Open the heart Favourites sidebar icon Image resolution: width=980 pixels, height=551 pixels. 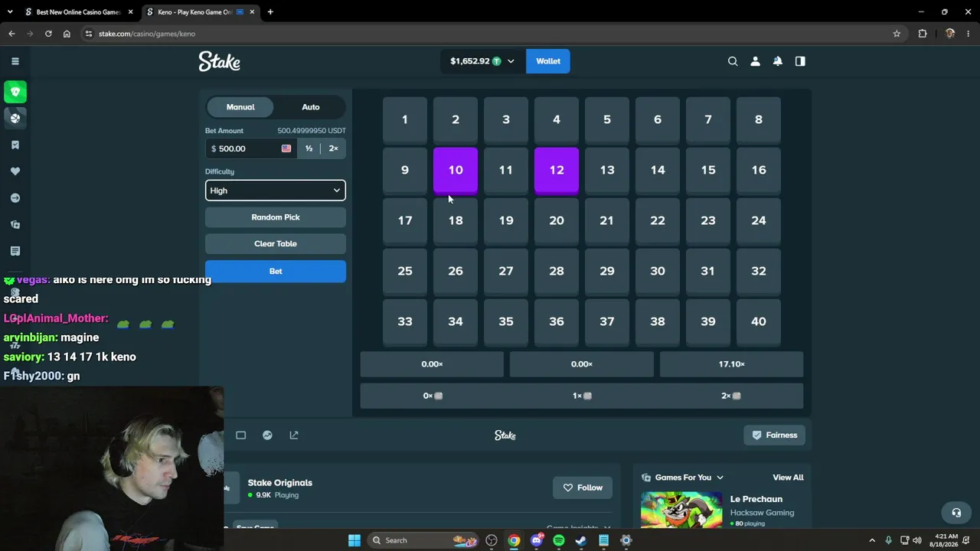tap(15, 171)
